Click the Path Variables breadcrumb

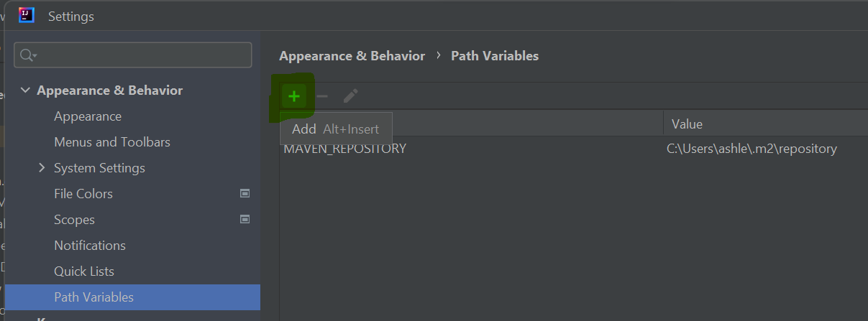click(495, 56)
